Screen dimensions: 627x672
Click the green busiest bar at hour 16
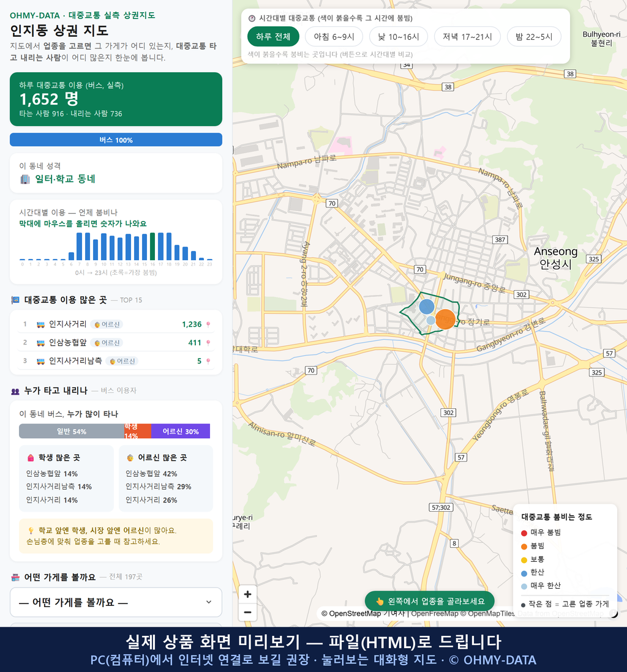(x=152, y=247)
